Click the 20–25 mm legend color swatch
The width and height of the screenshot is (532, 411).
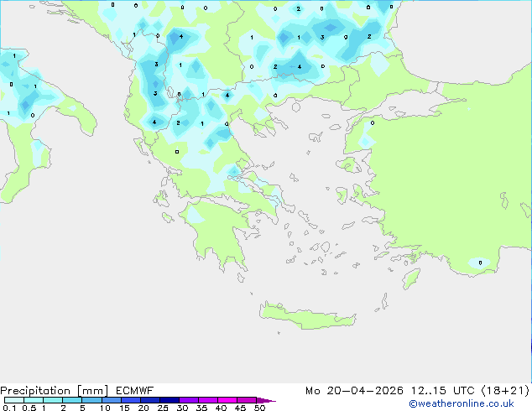coord(149,400)
